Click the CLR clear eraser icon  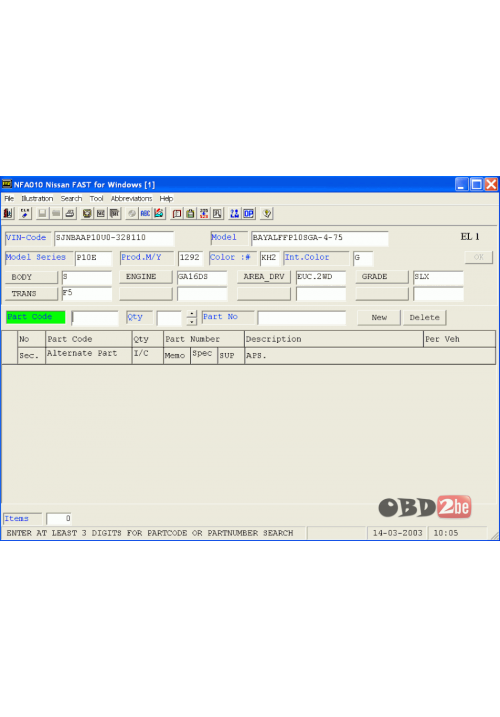tap(25, 214)
